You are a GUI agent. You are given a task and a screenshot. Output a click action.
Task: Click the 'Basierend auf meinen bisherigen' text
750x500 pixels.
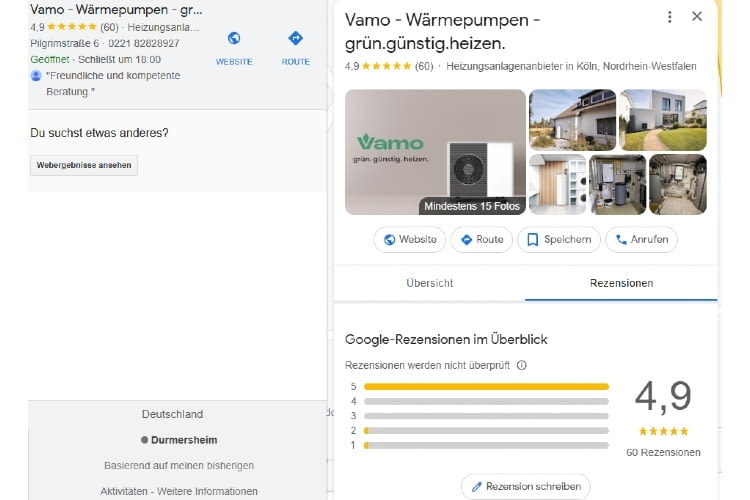[x=179, y=466]
